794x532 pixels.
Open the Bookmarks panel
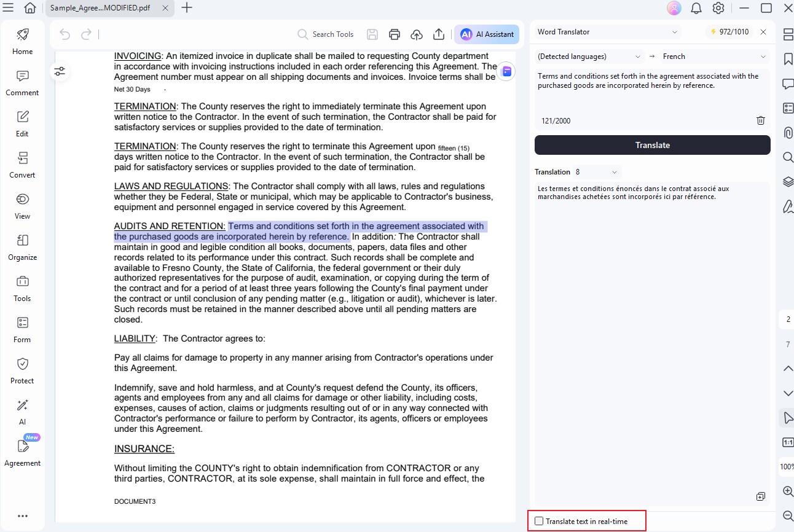(788, 59)
